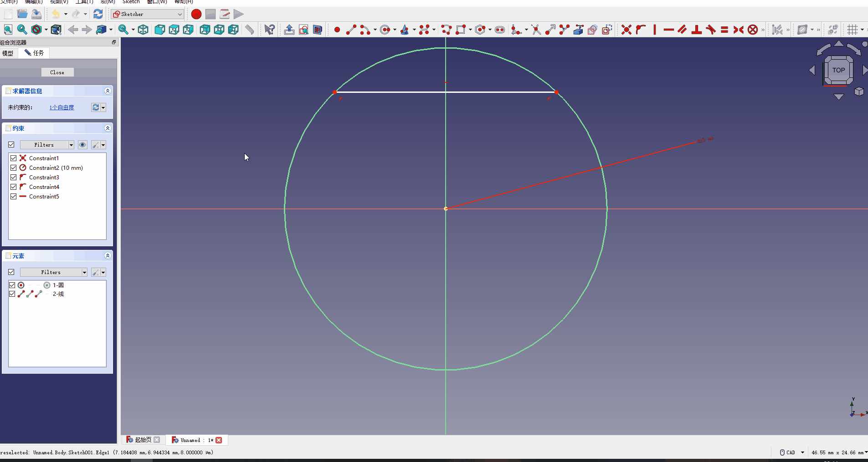Uncheck the Constraint1 checkbox
Screen dimensions: 868x462
(14, 158)
